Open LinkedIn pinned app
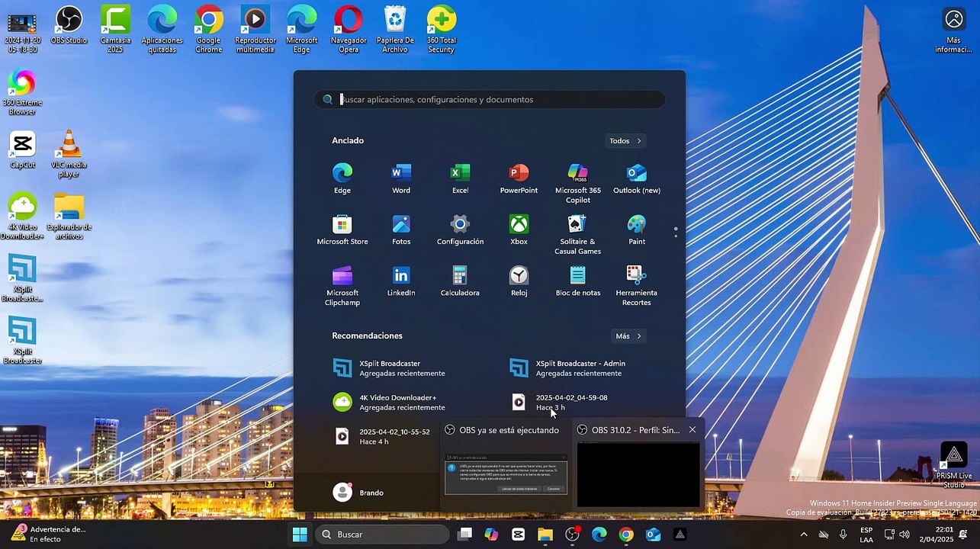Viewport: 980px width, 549px height. [401, 281]
